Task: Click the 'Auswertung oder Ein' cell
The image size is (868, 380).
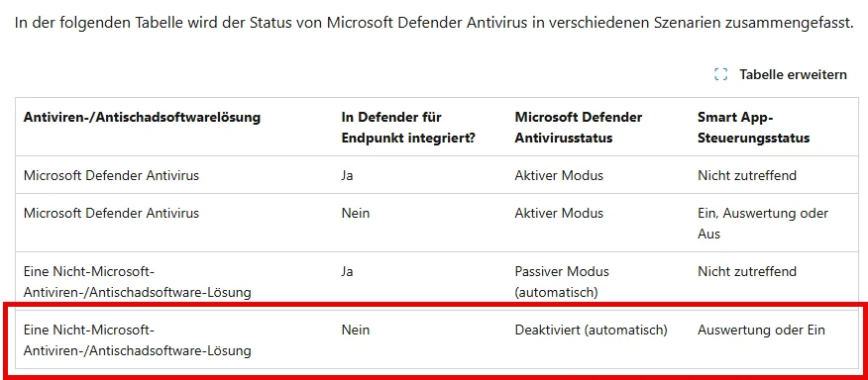Action: point(761,331)
